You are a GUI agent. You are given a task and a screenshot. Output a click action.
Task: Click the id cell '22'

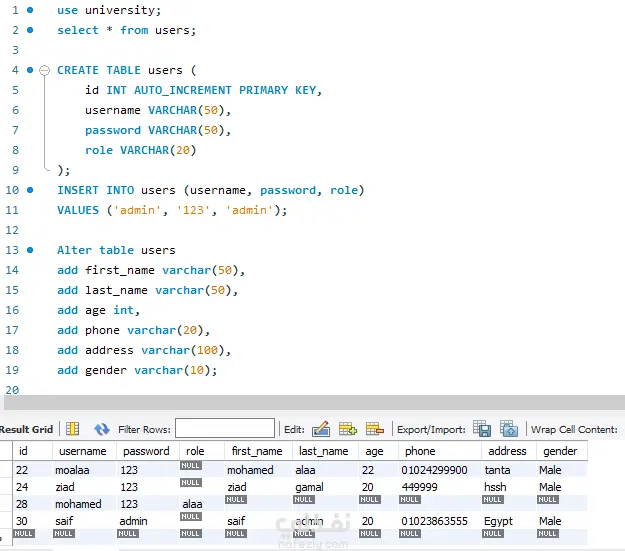(32, 470)
